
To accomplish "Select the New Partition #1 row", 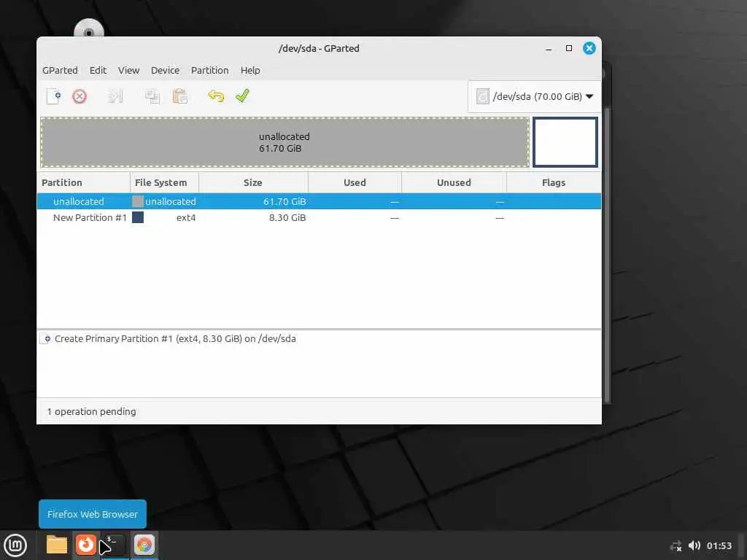I will [x=319, y=217].
